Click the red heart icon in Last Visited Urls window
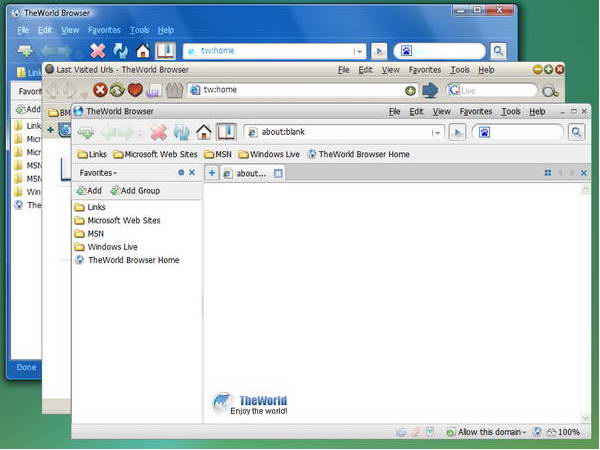The width and height of the screenshot is (600, 450). 135,90
